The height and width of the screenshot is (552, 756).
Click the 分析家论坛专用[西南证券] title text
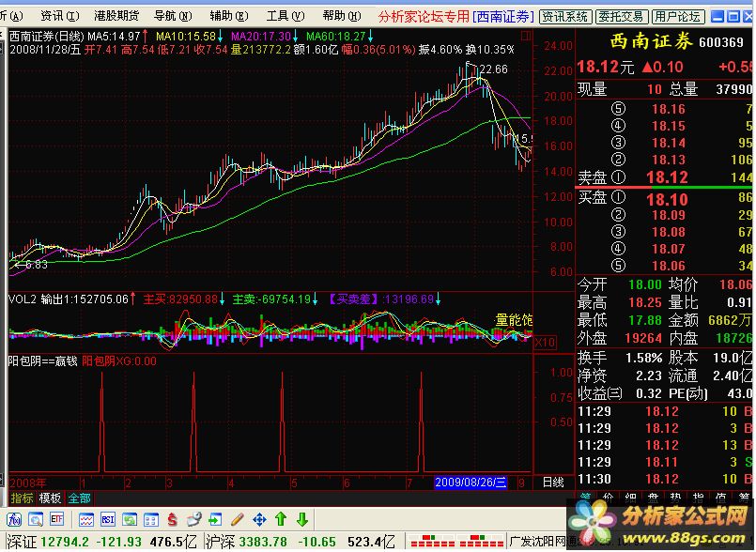tap(456, 16)
